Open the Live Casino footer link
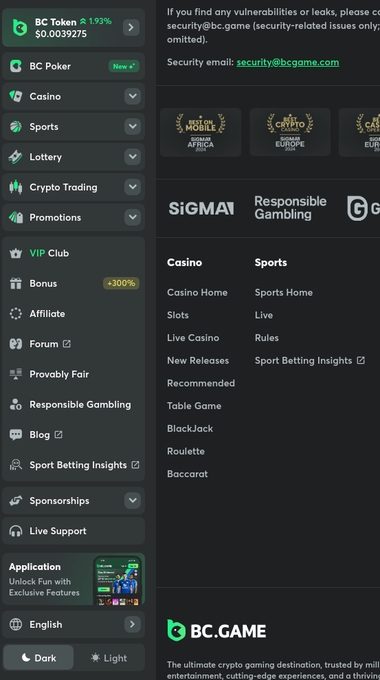380x680 pixels. click(193, 338)
